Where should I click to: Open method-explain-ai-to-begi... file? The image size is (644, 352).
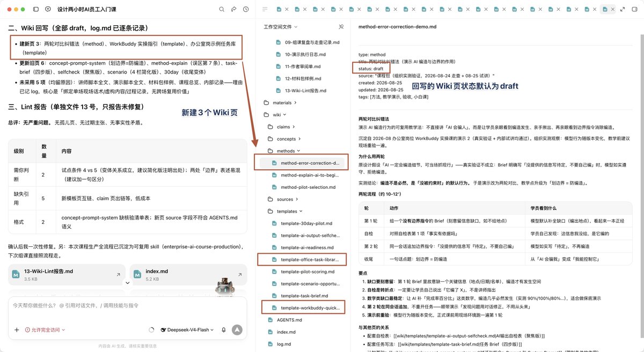pyautogui.click(x=306, y=175)
